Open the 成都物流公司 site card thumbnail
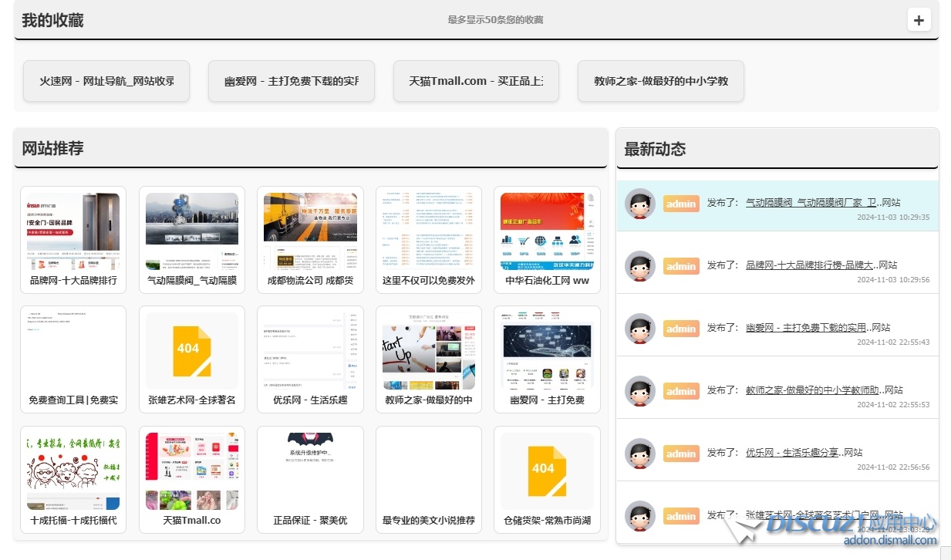The height and width of the screenshot is (560, 951). point(311,231)
